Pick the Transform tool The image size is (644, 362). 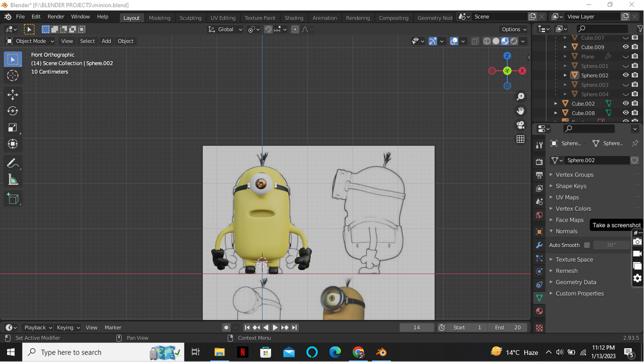[13, 144]
